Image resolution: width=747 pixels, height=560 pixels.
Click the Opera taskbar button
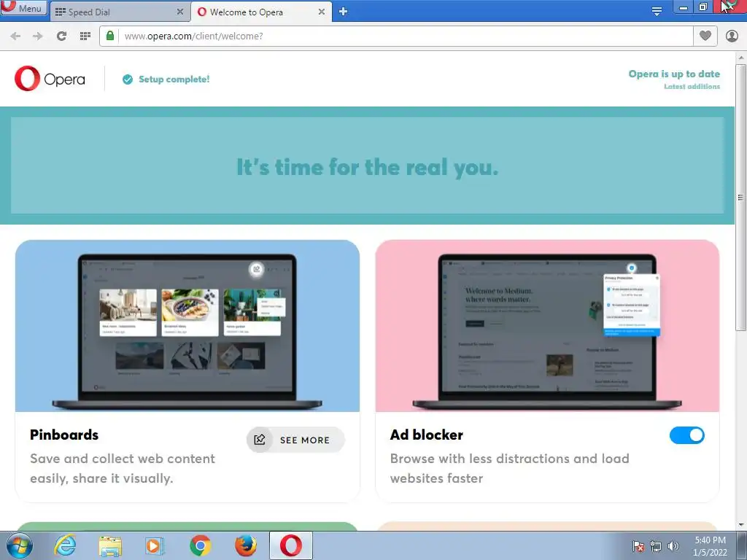290,545
